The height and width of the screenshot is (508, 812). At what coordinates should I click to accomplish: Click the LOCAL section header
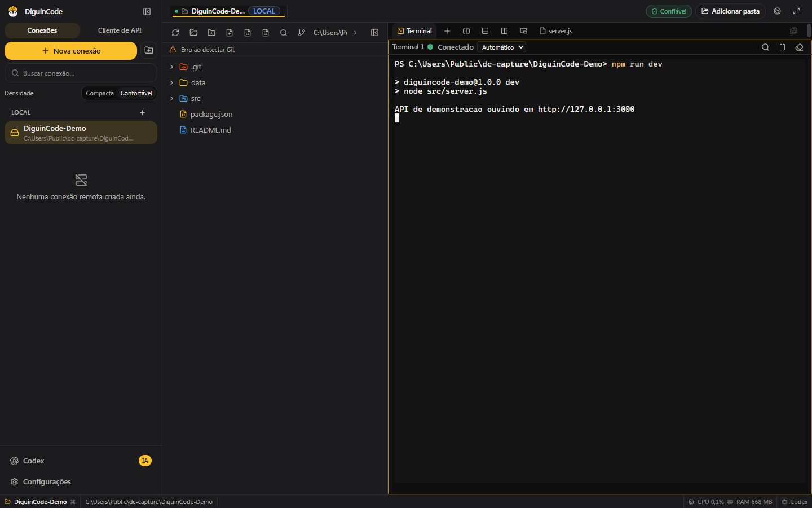pyautogui.click(x=21, y=112)
